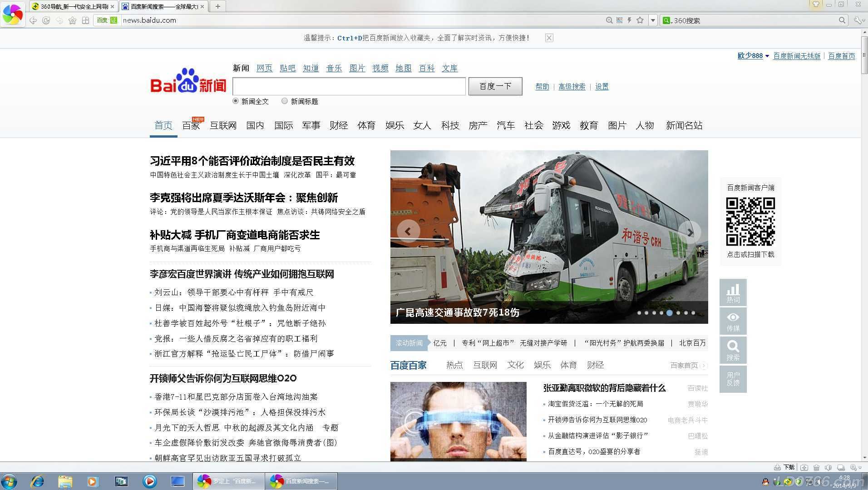Click the Baidu News client QR code

pos(750,222)
